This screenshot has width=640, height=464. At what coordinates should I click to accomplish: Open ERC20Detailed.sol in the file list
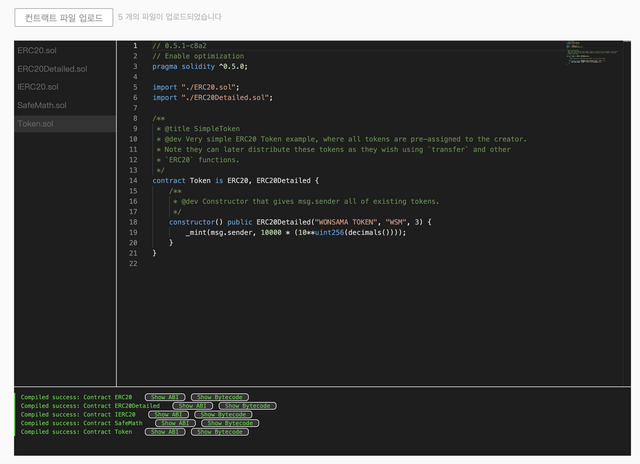tap(65, 69)
